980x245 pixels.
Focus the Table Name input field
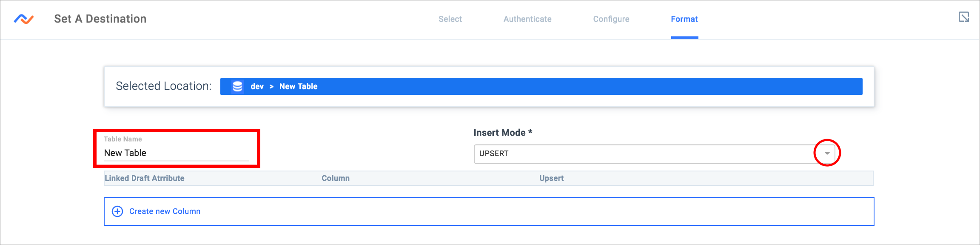coord(177,153)
